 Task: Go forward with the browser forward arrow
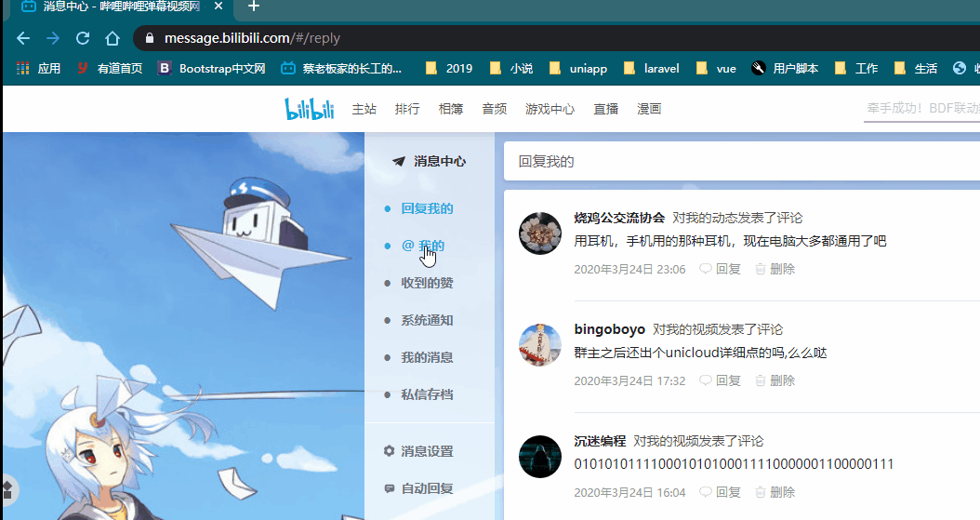53,38
